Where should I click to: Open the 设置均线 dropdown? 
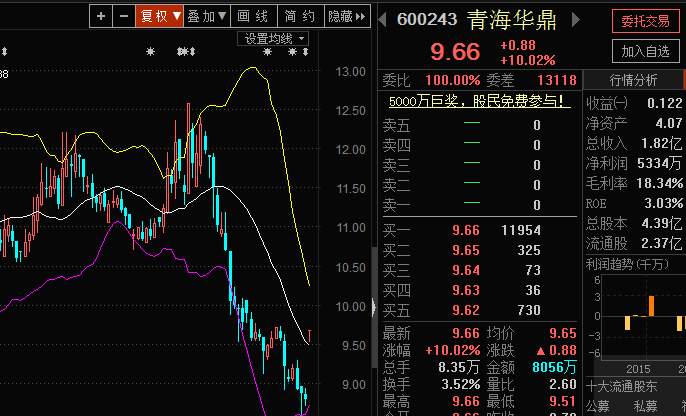coord(273,38)
